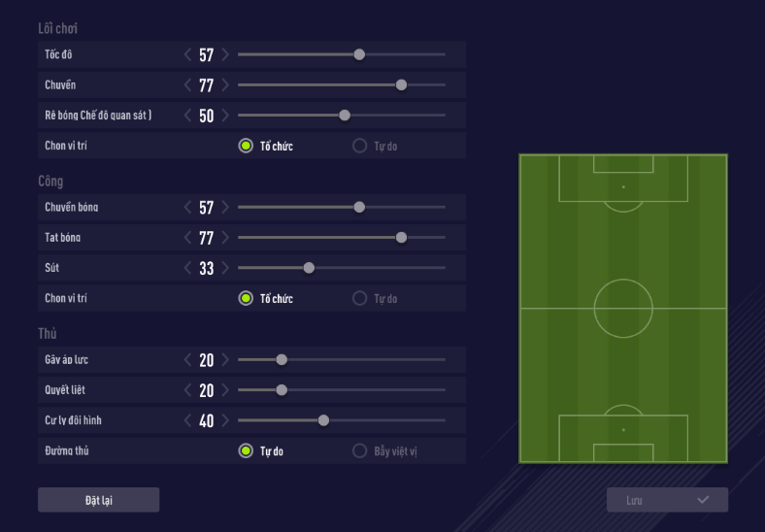765x532 pixels.
Task: Decrease the Tạt bóng value with left arrow
Action: click(x=188, y=237)
